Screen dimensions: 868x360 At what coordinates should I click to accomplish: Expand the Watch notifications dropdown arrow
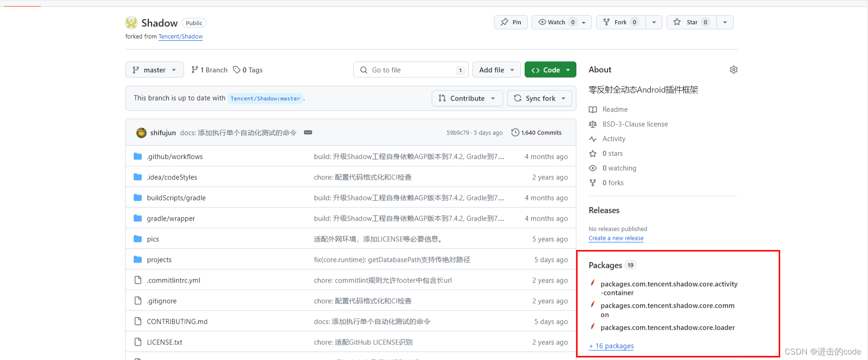click(584, 22)
